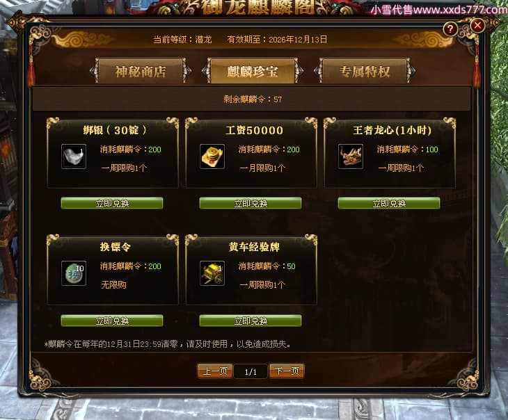Viewport: 508px width, 420px height.
Task: Select the 麒麟珍宝 tab
Action: [253, 71]
